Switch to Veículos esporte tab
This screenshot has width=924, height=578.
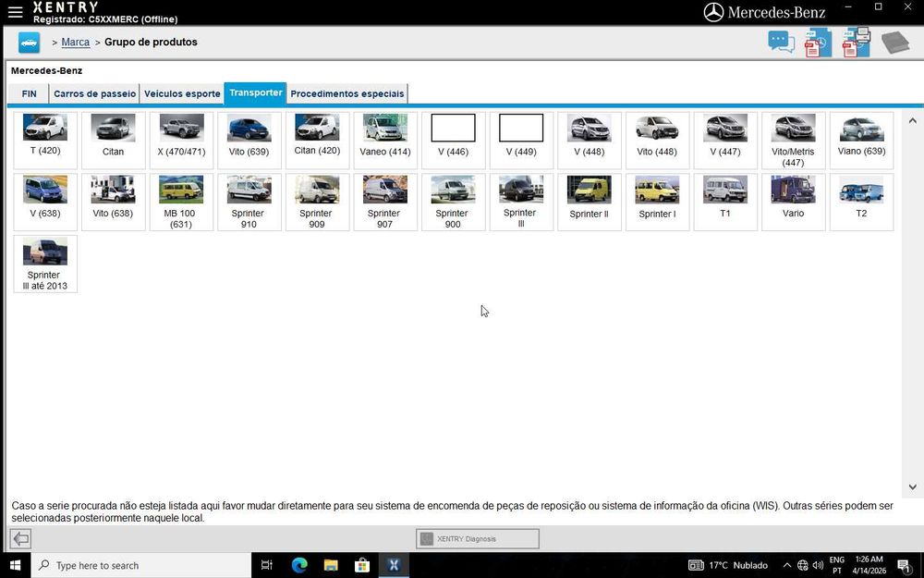coord(182,93)
